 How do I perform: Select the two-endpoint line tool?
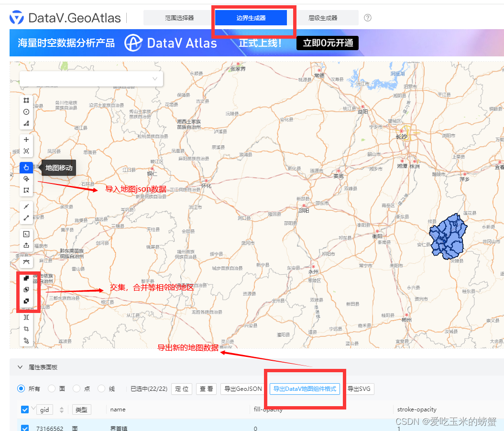(26, 218)
